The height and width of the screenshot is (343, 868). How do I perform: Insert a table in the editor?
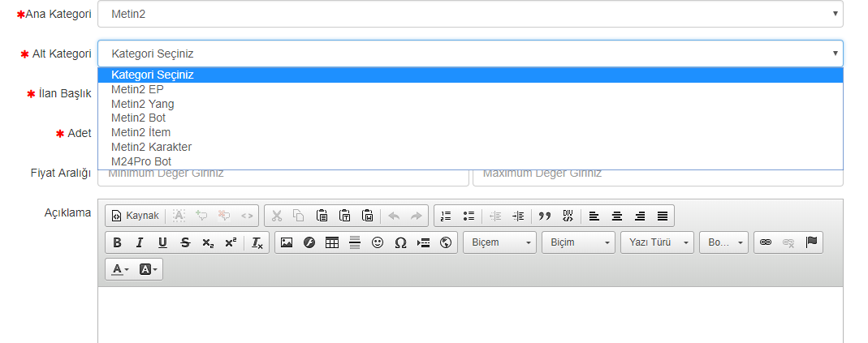tap(331, 242)
